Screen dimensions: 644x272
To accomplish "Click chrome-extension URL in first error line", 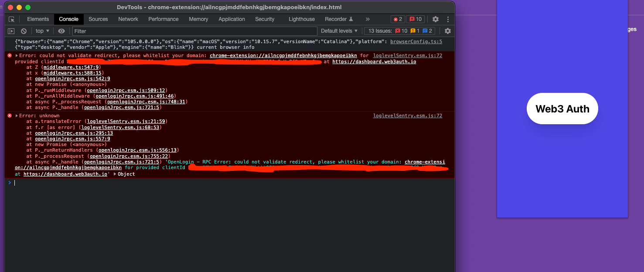I will coord(283,56).
